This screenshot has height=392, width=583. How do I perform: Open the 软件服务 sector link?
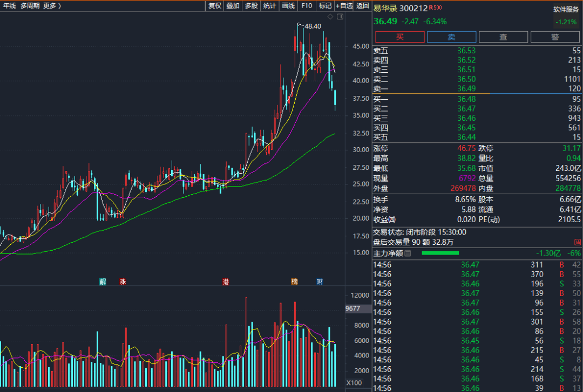[x=566, y=10]
